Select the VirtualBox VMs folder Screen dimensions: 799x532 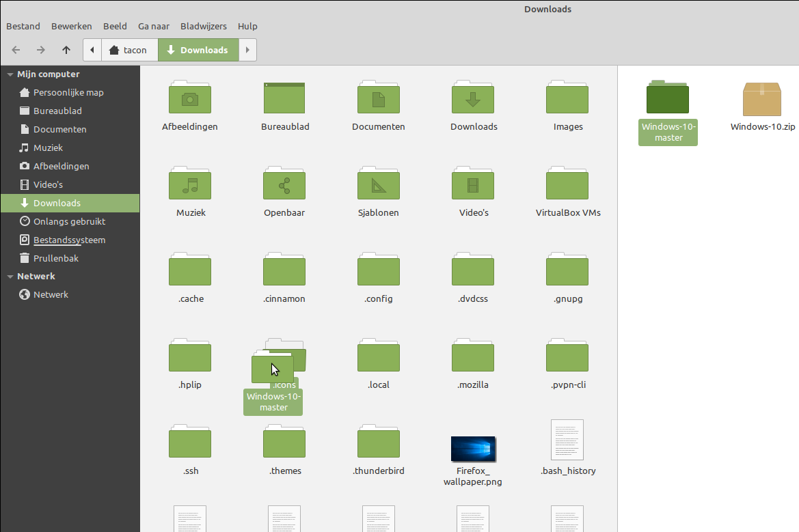(567, 184)
